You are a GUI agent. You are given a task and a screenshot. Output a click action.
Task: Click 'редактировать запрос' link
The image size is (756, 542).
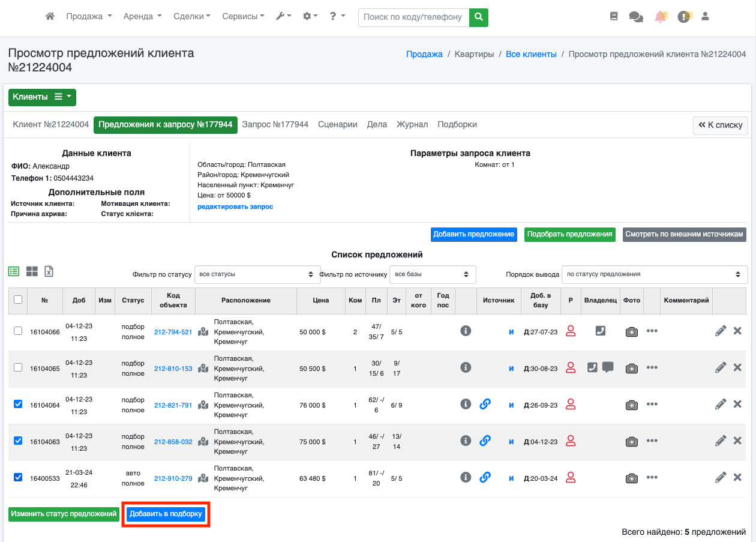click(x=235, y=206)
